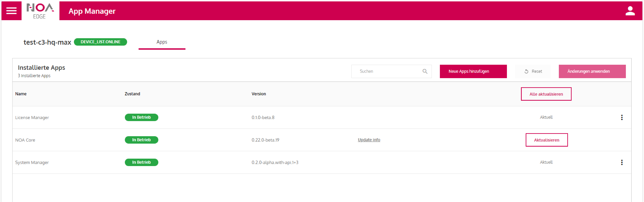Open the hamburger navigation menu

pyautogui.click(x=11, y=11)
